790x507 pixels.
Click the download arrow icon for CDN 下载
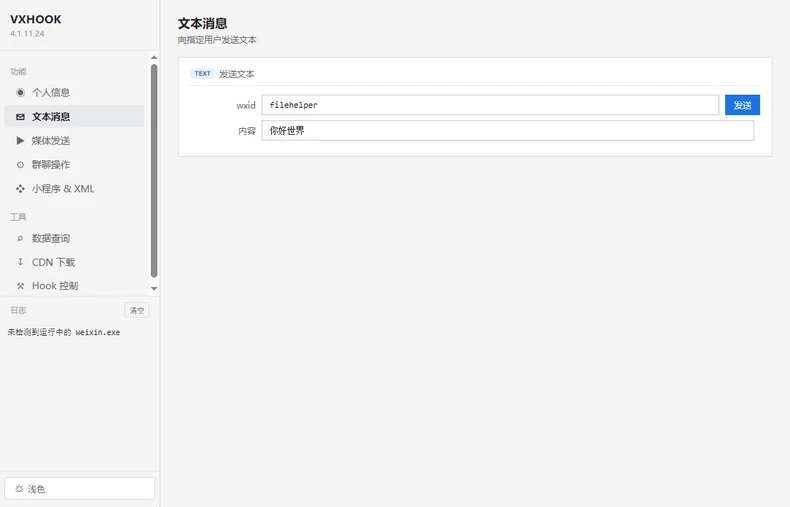tap(20, 262)
